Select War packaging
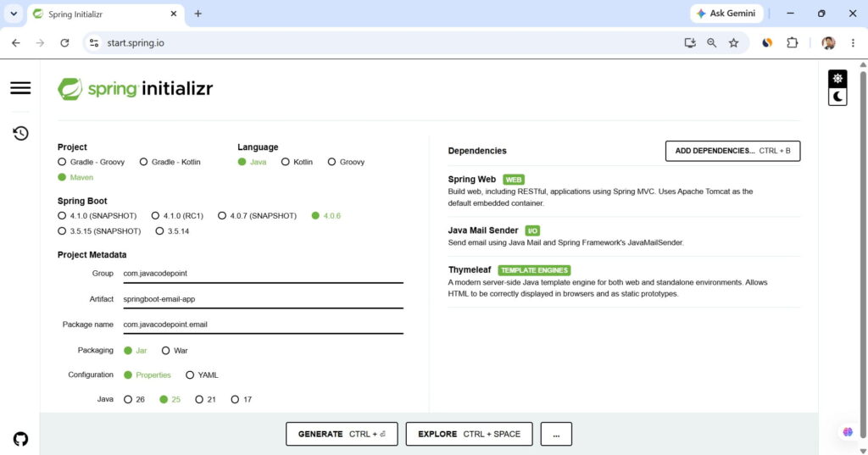The width and height of the screenshot is (868, 455). [x=175, y=351]
